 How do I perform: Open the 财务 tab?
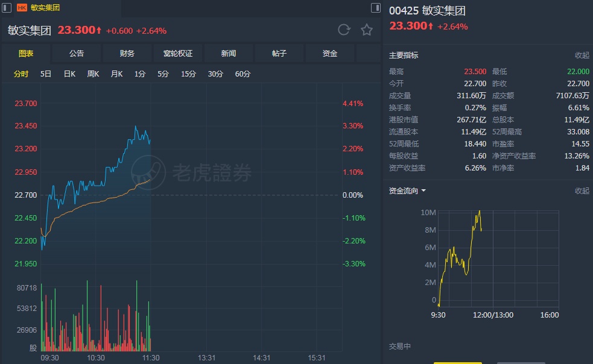(127, 54)
